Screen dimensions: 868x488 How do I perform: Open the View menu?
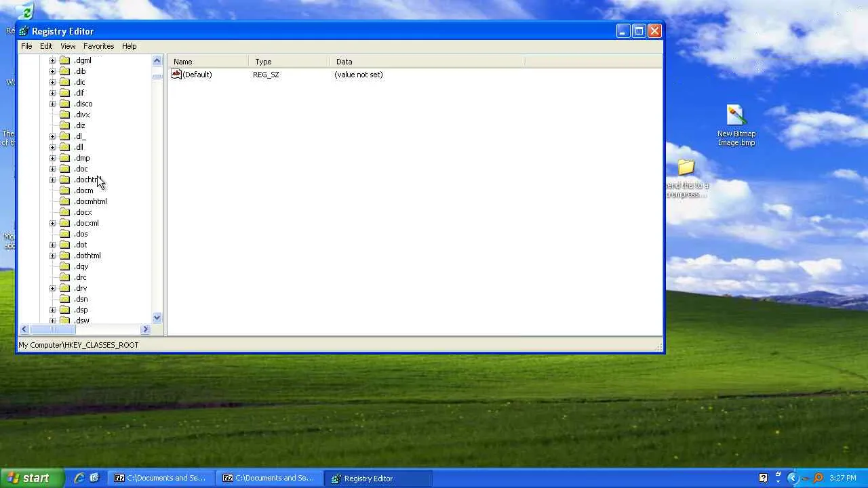(68, 46)
